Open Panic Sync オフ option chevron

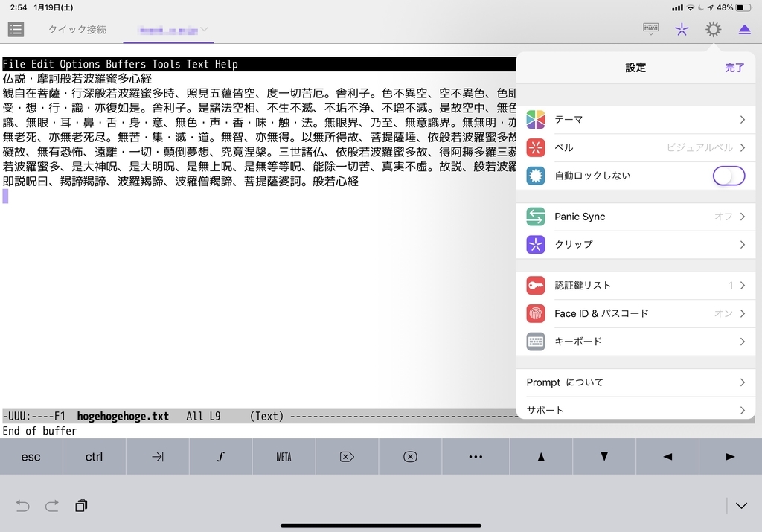(x=742, y=217)
